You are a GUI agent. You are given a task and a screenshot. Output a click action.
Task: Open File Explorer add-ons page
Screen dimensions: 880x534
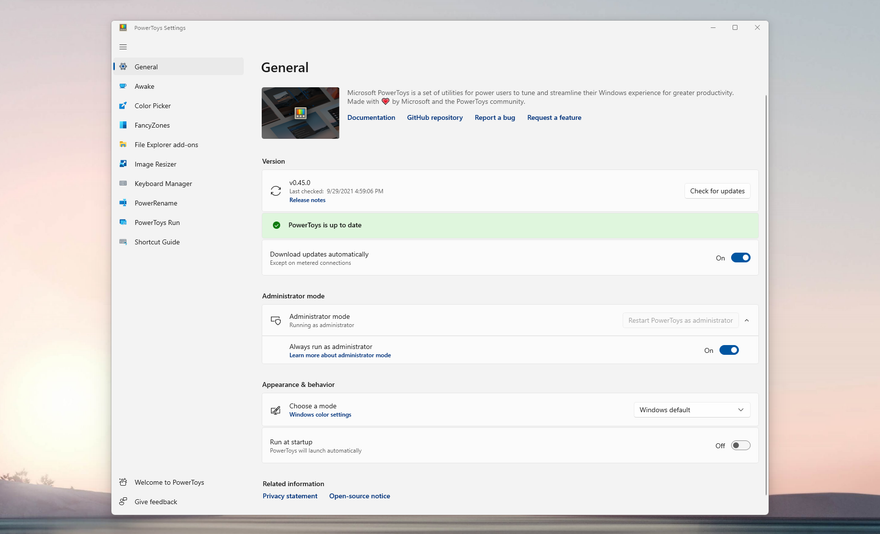click(x=178, y=144)
